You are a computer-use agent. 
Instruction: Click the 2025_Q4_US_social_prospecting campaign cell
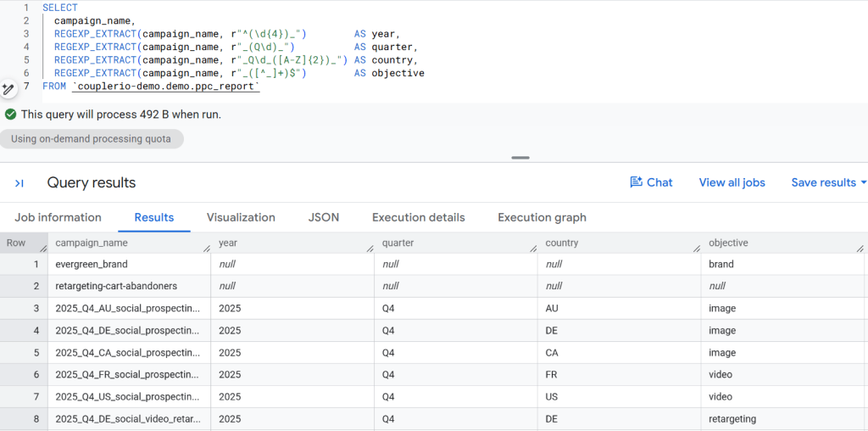click(x=129, y=397)
